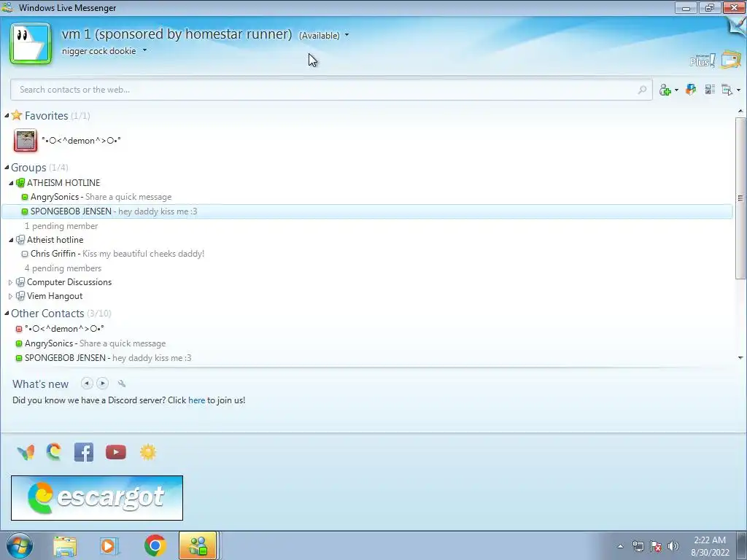Expand the Viem Hangout group
Screen dimensions: 747x560
click(10, 296)
